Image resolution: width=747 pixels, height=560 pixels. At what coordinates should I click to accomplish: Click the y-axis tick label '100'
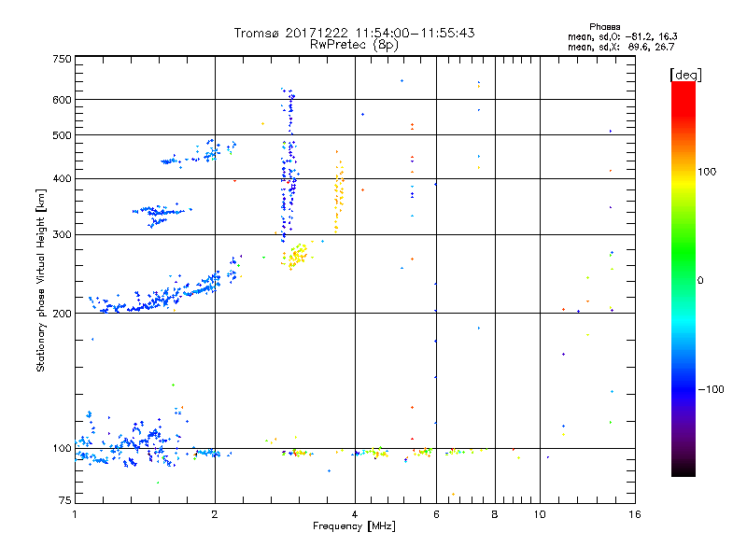(x=62, y=449)
